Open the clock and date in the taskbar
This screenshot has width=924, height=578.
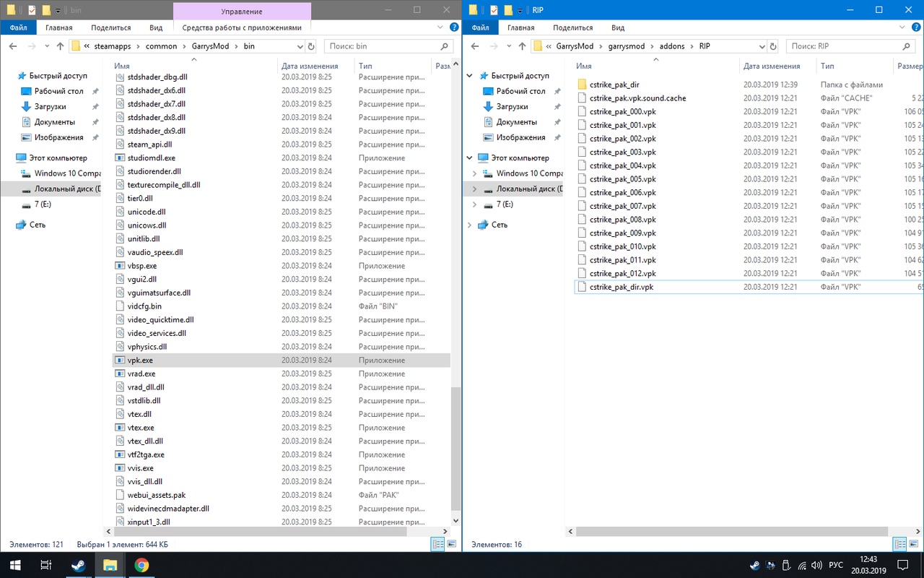tap(870, 565)
